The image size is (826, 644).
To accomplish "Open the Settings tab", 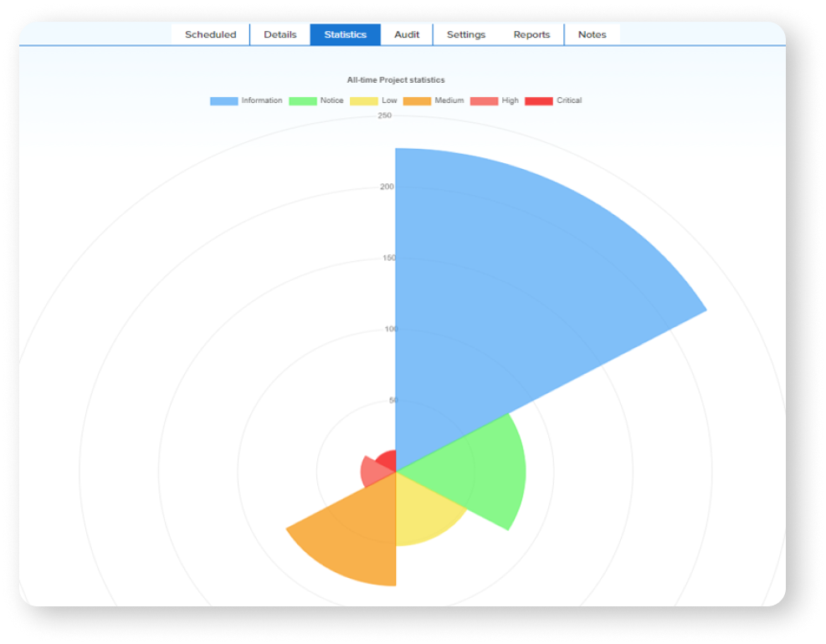I will coord(465,34).
